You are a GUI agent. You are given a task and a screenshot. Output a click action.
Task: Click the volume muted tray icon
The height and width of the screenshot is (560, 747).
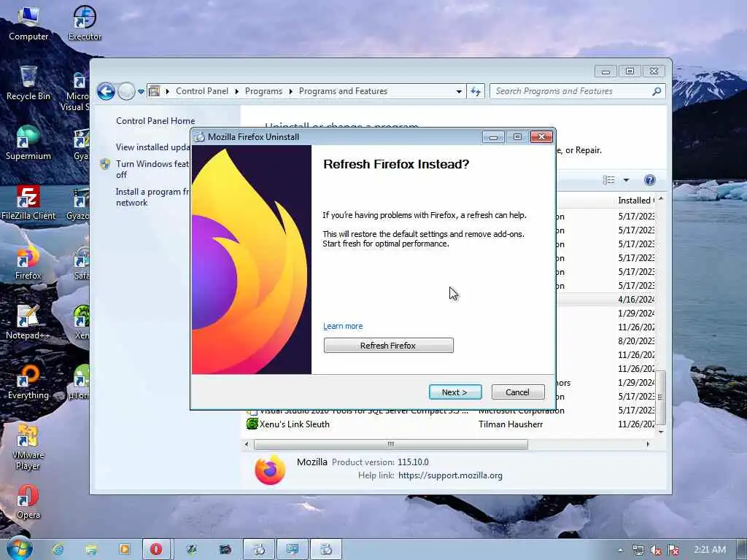(x=656, y=550)
